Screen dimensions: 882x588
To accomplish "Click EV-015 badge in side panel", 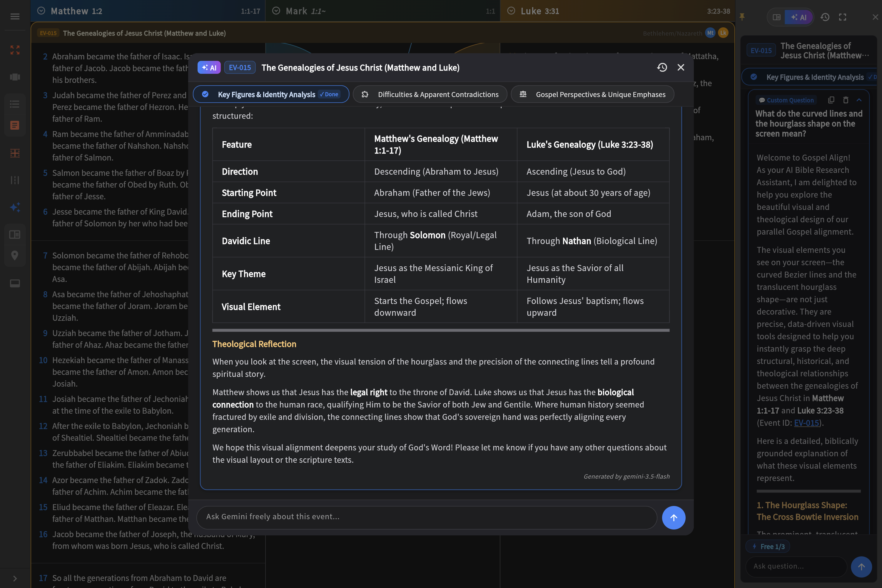I will 761,51.
